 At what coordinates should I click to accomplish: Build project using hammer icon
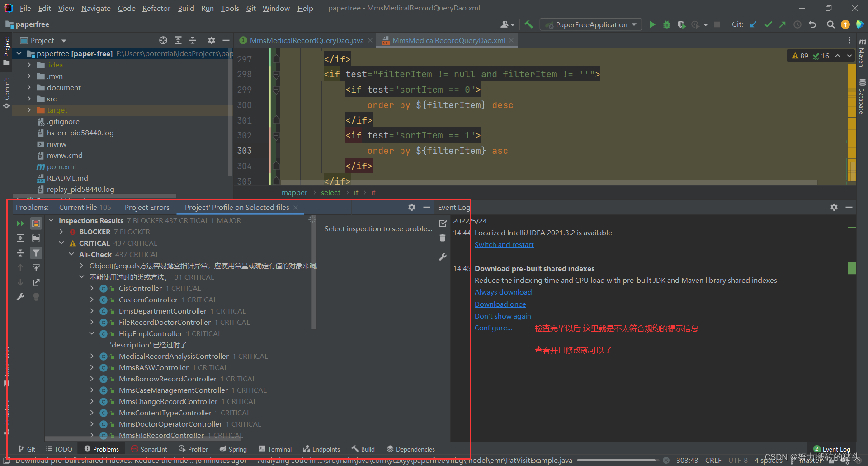point(528,24)
